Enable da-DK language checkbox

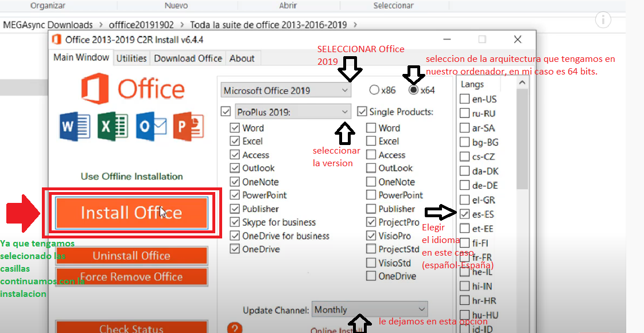[x=464, y=171]
